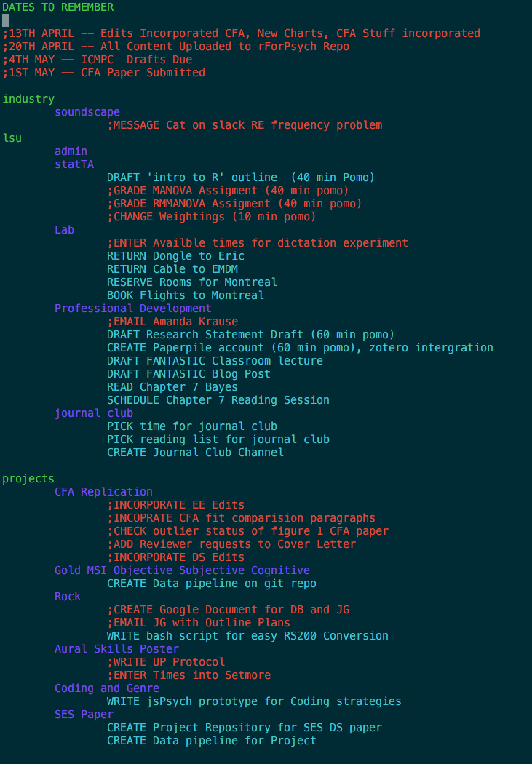Select the Professional Development subheading
Screen dimensions: 532x764
(x=133, y=309)
